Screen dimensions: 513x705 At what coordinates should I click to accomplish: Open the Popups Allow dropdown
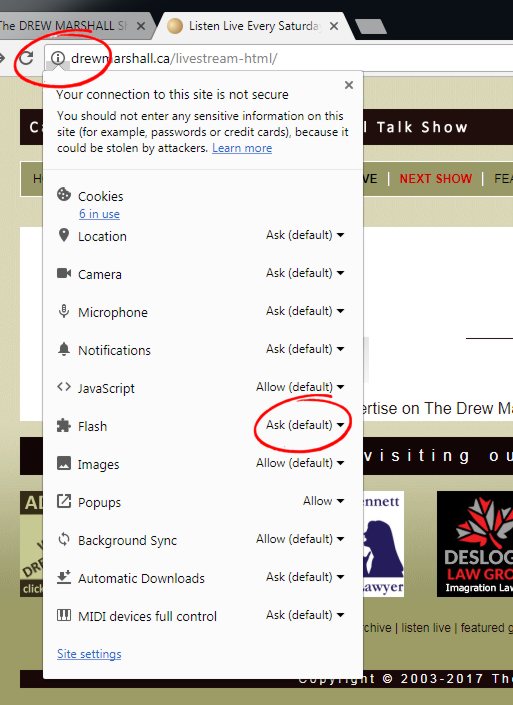tap(323, 501)
